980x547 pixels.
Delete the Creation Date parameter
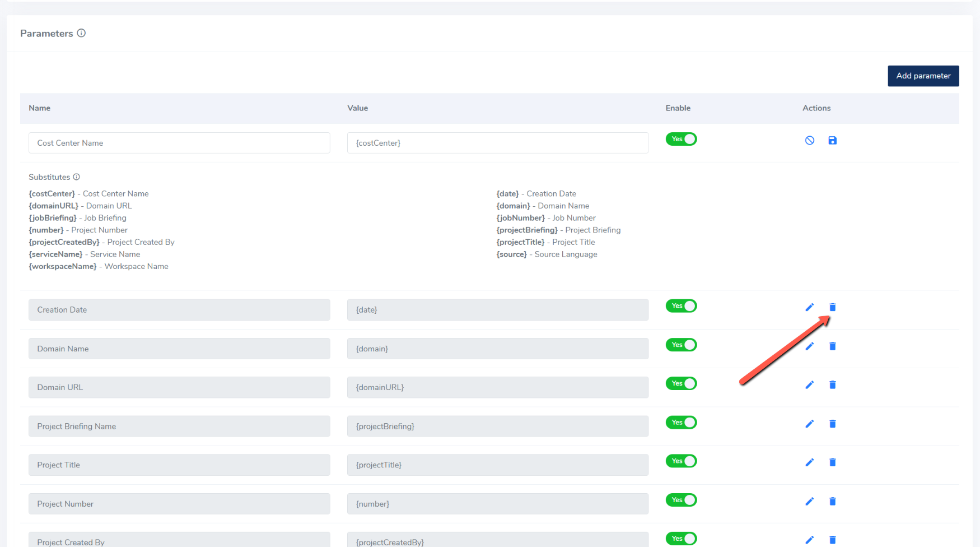pyautogui.click(x=832, y=307)
